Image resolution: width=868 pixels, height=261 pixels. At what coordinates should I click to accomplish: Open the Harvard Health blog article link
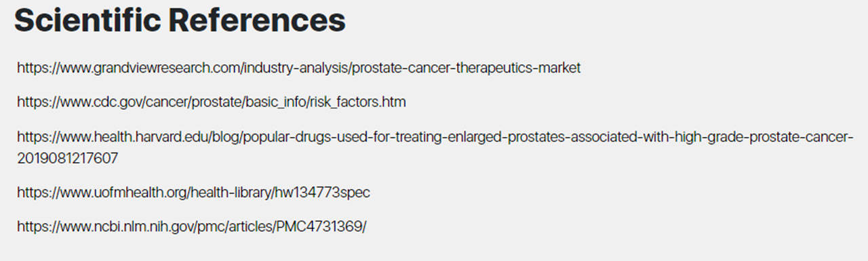435,148
